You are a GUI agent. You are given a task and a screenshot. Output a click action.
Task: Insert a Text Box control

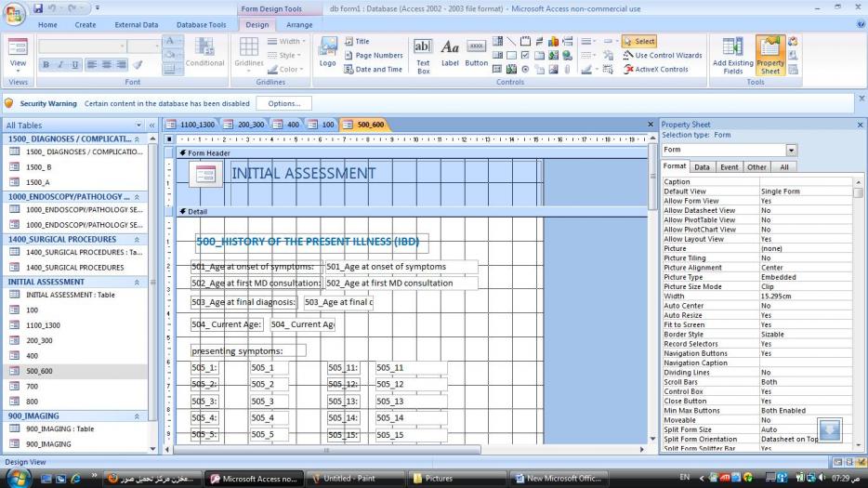(x=423, y=56)
